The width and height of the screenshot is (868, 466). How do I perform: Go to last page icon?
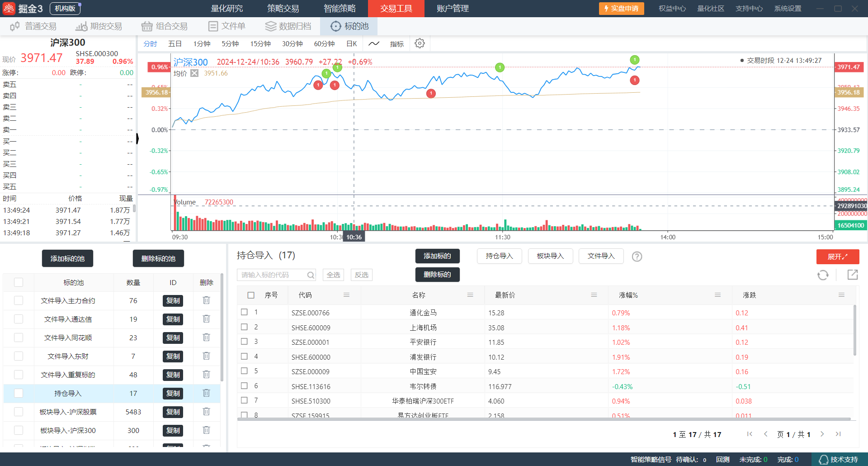[838, 434]
